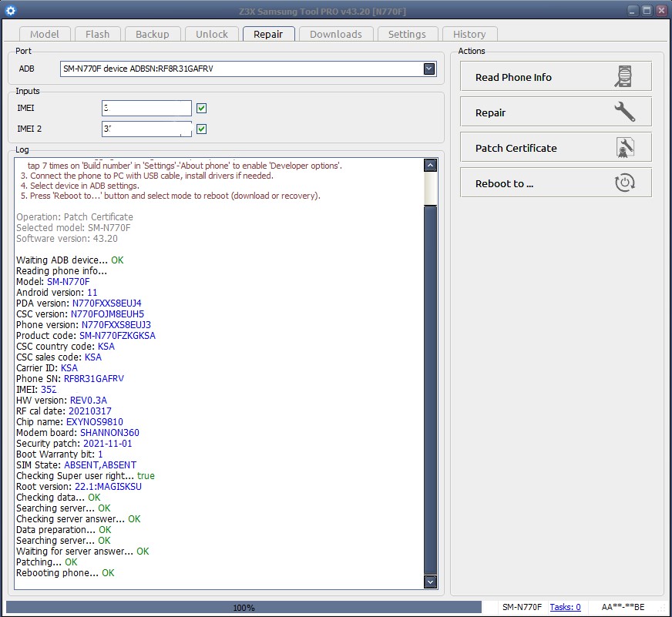Screen dimensions: 672x617
Task: Click the Read Phone Info button
Action: coord(556,76)
